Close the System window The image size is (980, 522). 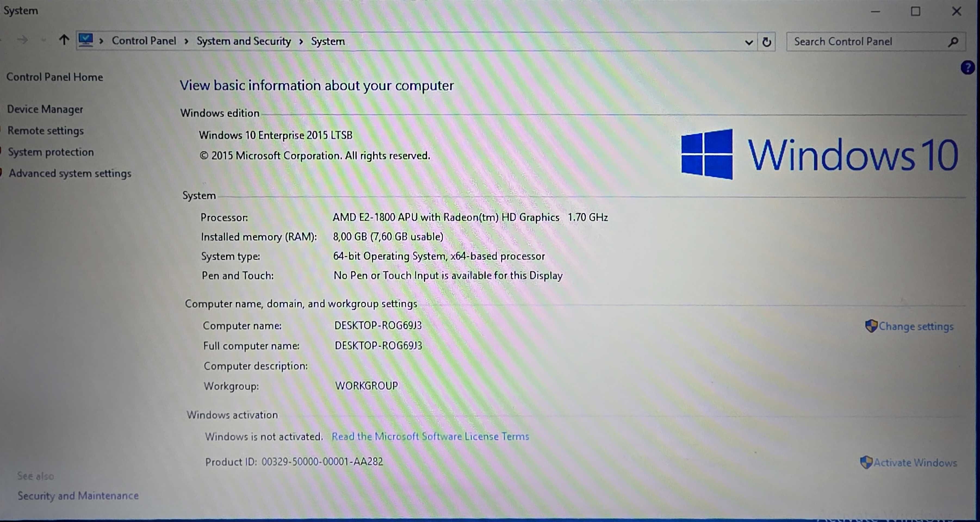[x=956, y=11]
